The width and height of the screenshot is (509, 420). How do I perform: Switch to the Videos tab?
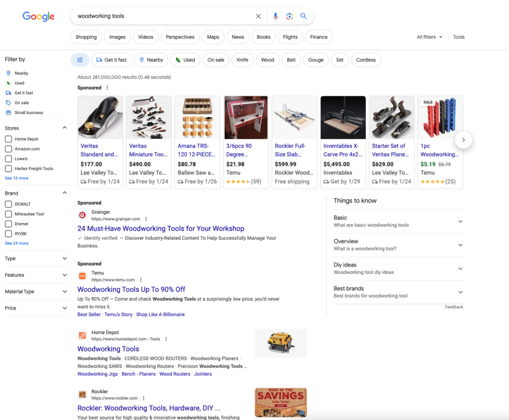pos(146,37)
